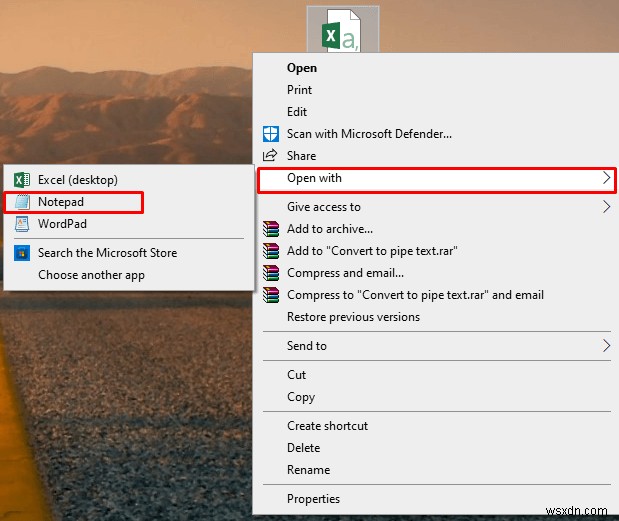
Task: Click the Share arrow icon
Action: (x=270, y=156)
